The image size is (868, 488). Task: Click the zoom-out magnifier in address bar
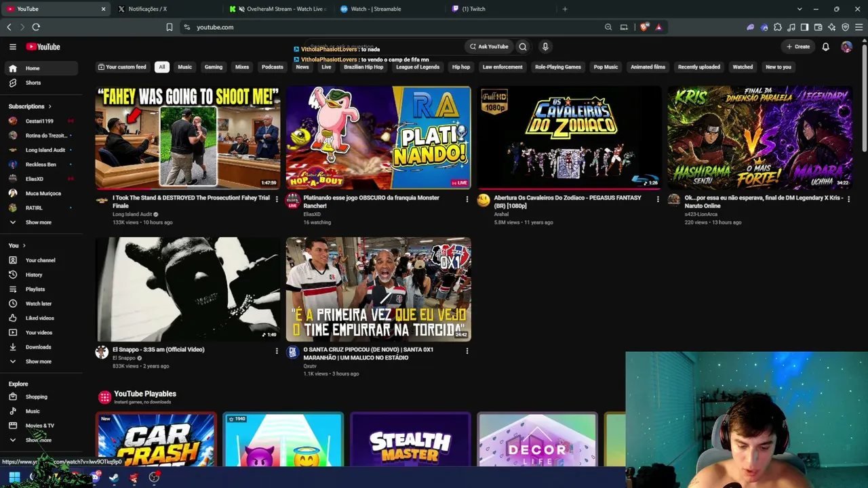pos(608,27)
